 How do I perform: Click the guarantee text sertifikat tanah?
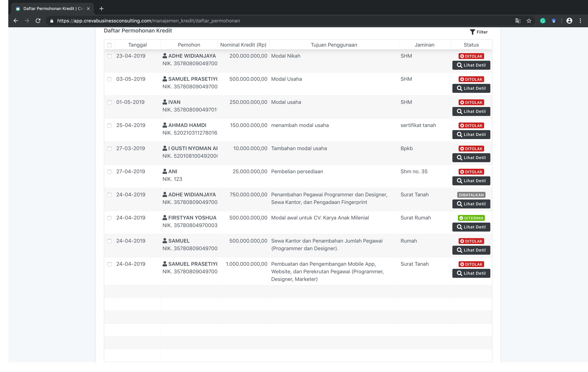[418, 125]
